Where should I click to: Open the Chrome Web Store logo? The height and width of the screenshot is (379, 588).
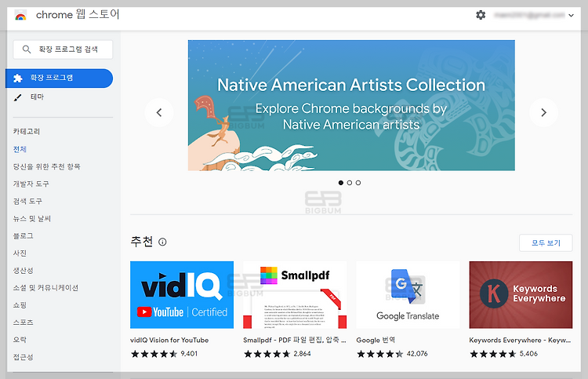coord(20,16)
